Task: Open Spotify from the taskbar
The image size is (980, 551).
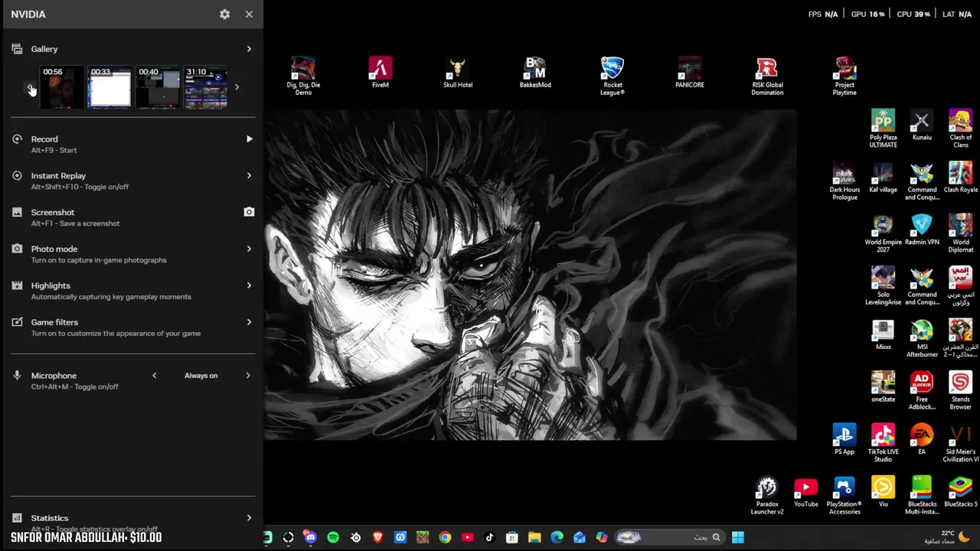Action: point(333,537)
